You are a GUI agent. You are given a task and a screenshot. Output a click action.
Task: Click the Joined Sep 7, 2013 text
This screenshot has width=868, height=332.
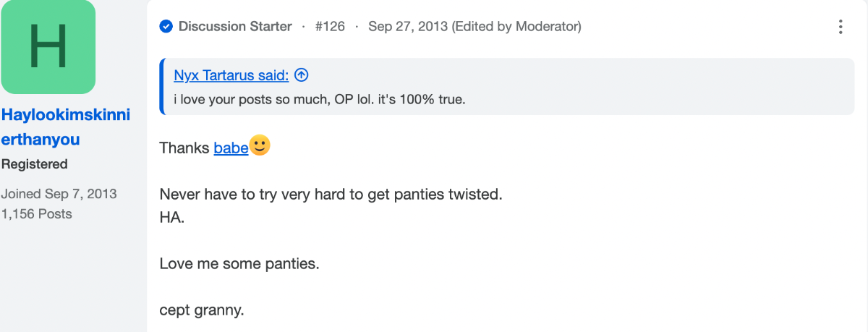click(59, 194)
